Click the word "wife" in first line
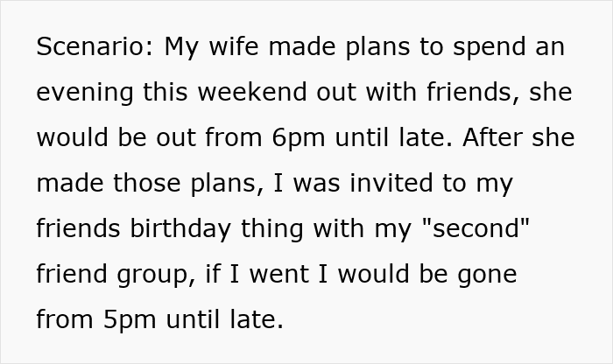 pyautogui.click(x=234, y=46)
